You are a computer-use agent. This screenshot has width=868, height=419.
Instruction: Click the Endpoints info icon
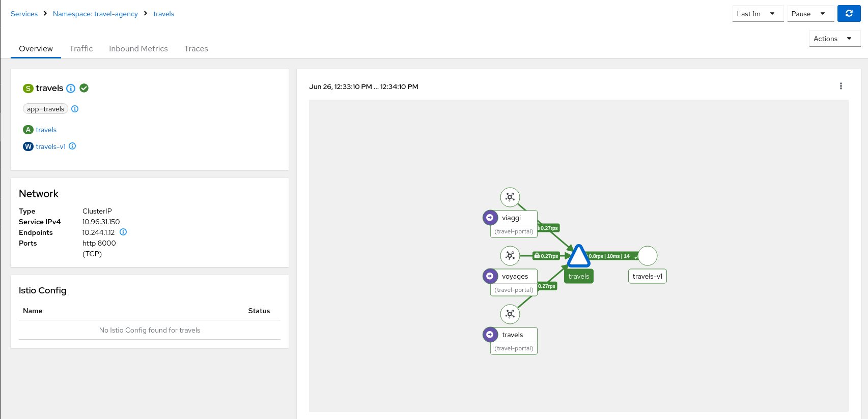point(123,232)
